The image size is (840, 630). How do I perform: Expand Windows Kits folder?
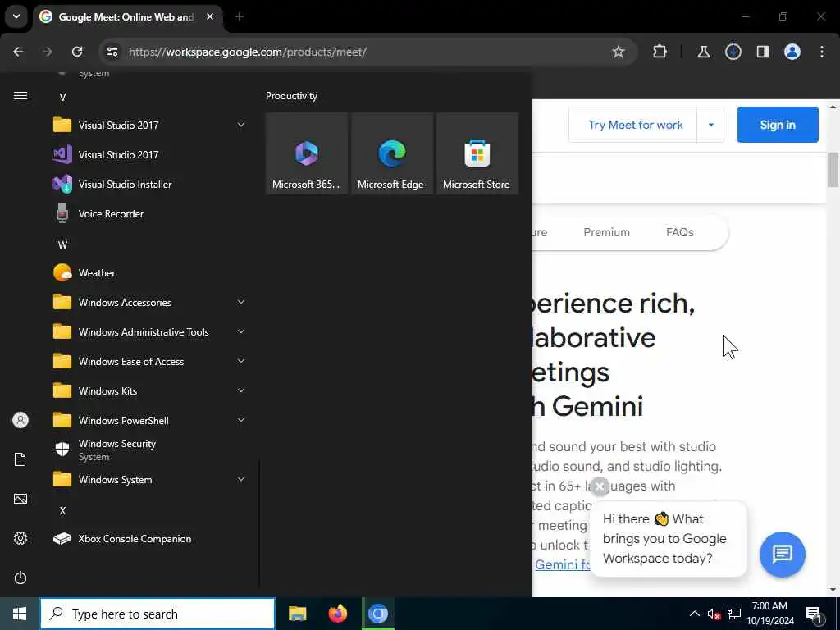[149, 391]
